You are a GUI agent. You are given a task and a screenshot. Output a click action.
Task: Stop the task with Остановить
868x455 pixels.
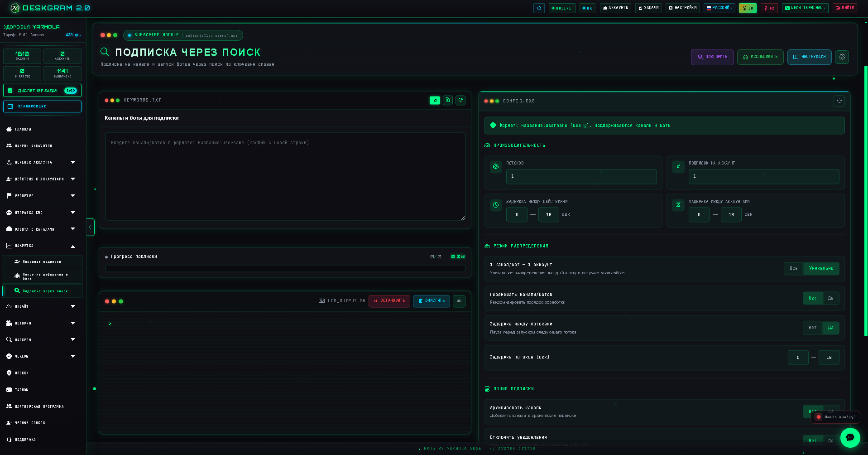[389, 301]
